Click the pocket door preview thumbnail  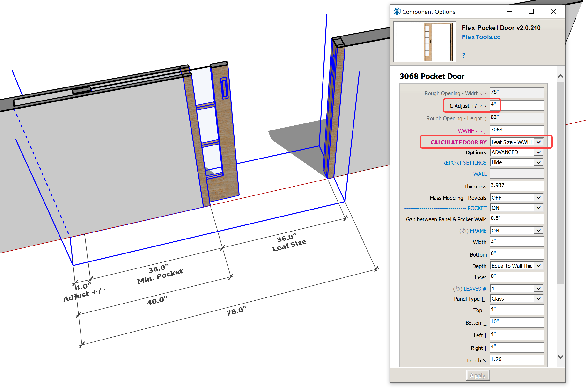click(424, 42)
